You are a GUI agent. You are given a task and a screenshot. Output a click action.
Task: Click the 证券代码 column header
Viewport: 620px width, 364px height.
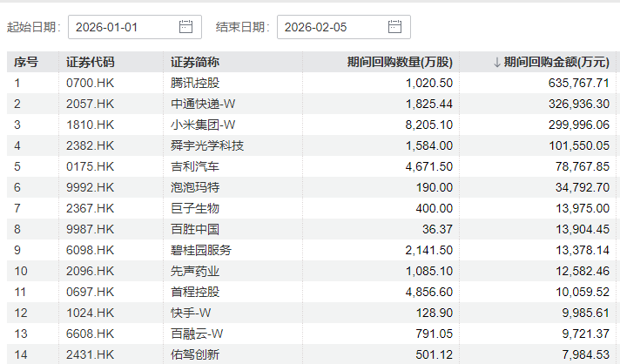tap(91, 63)
